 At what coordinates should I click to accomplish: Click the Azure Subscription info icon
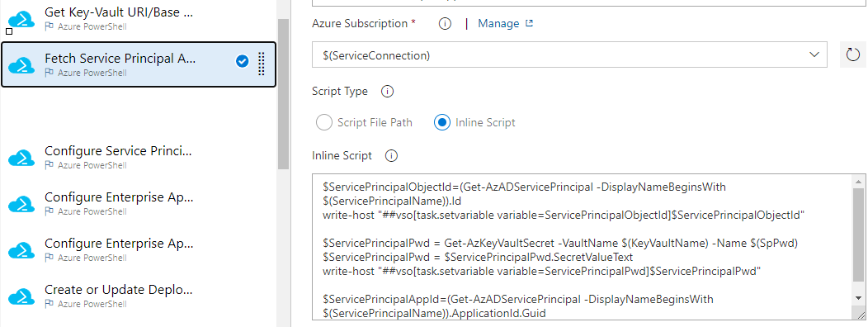pos(445,24)
